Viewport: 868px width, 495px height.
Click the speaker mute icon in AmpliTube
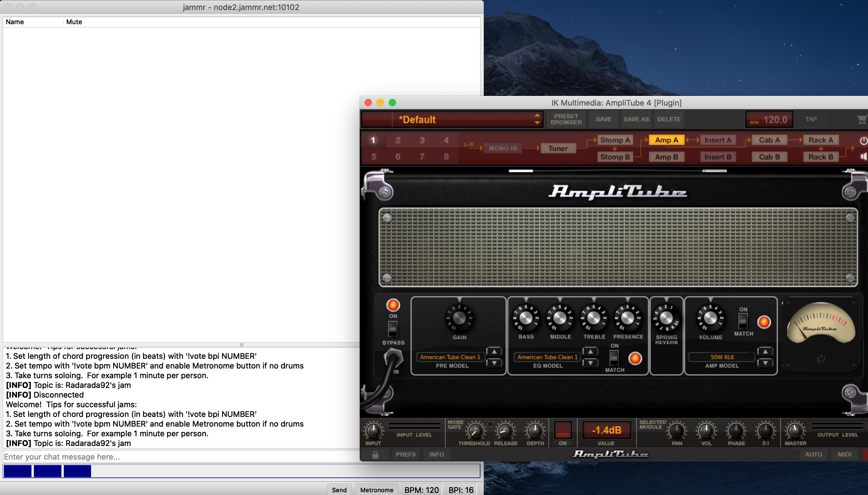863,156
